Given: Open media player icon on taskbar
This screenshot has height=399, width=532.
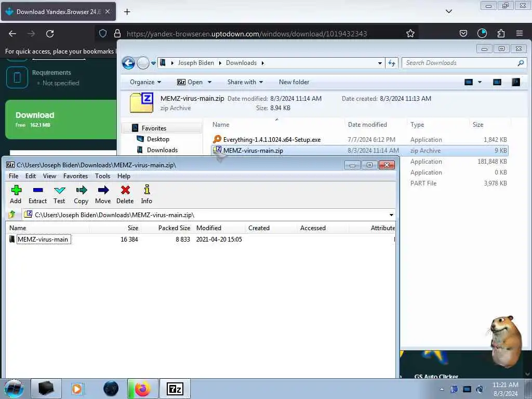Looking at the screenshot, I should [x=77, y=389].
